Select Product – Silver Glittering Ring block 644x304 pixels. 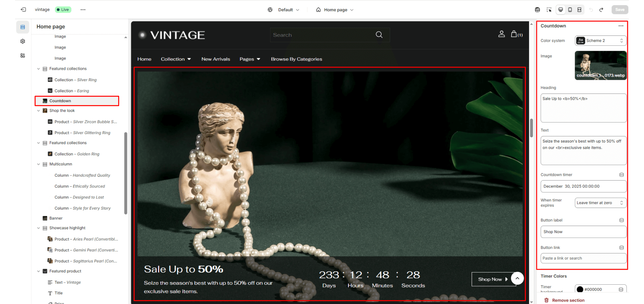(x=82, y=133)
